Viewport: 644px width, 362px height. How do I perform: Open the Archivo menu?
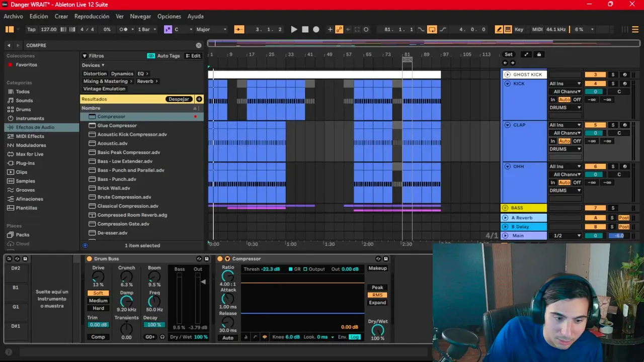[x=14, y=17]
